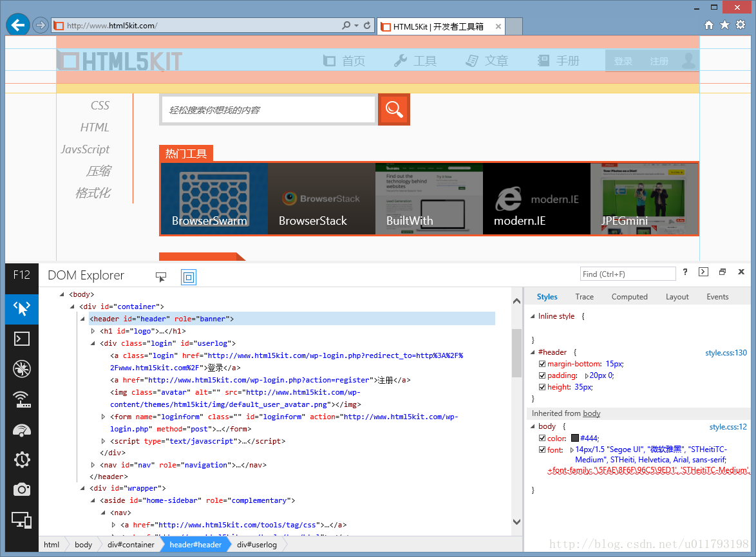Open the UI Responsiveness tool icon
The image size is (756, 557).
tap(22, 430)
